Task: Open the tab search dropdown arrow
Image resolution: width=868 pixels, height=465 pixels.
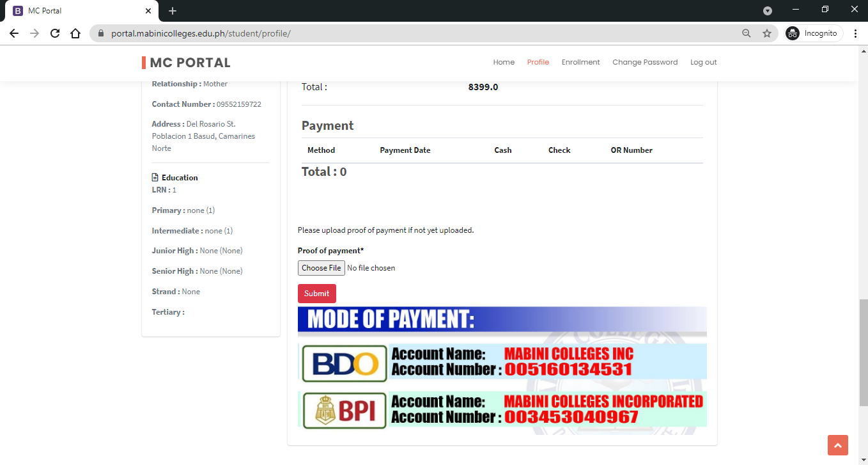Action: [x=768, y=11]
